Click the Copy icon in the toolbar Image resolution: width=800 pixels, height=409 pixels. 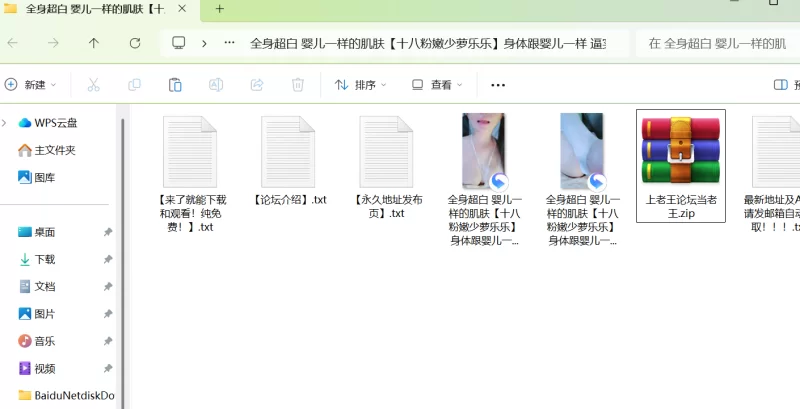tap(134, 85)
